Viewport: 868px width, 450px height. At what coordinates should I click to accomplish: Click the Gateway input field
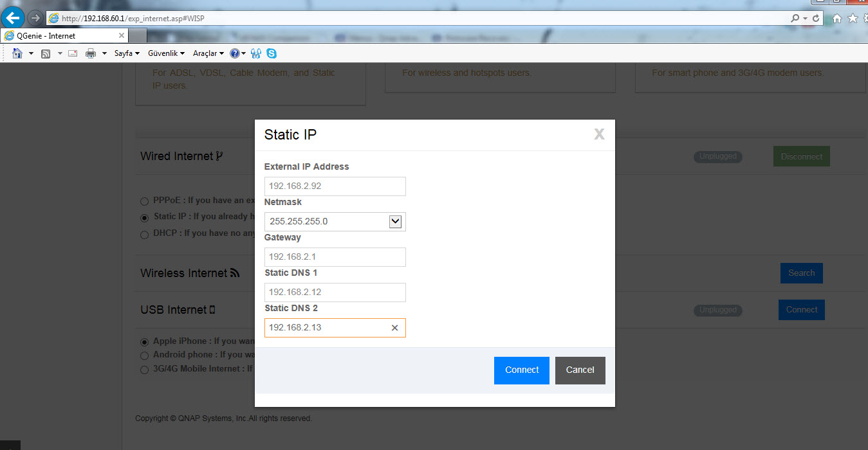[335, 257]
